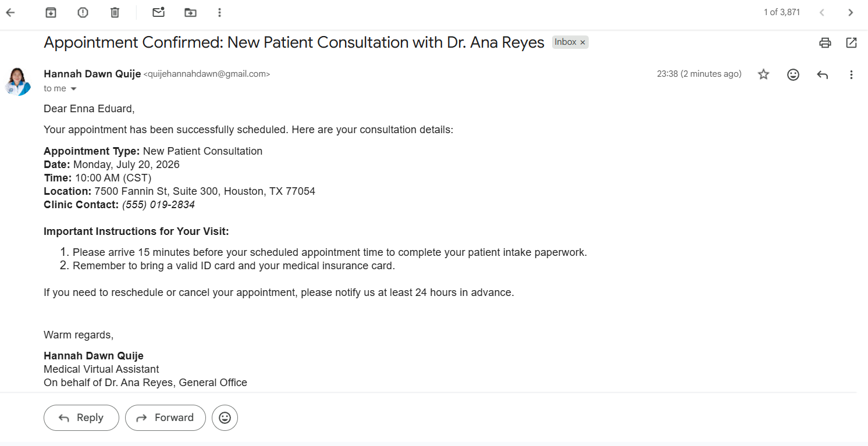Report this email as spam

click(x=83, y=12)
